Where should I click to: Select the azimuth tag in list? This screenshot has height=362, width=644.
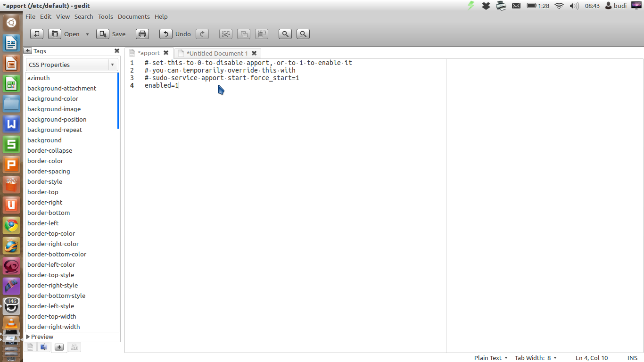click(x=39, y=78)
